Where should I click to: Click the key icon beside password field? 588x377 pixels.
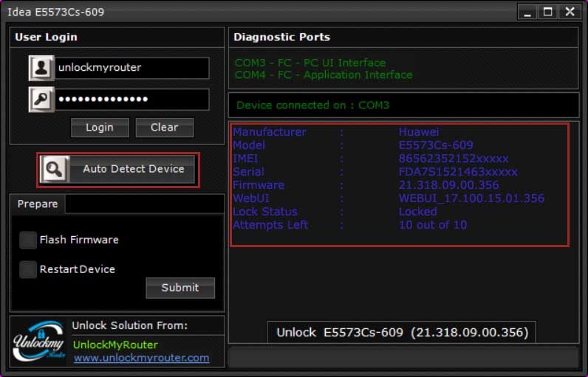[x=41, y=99]
